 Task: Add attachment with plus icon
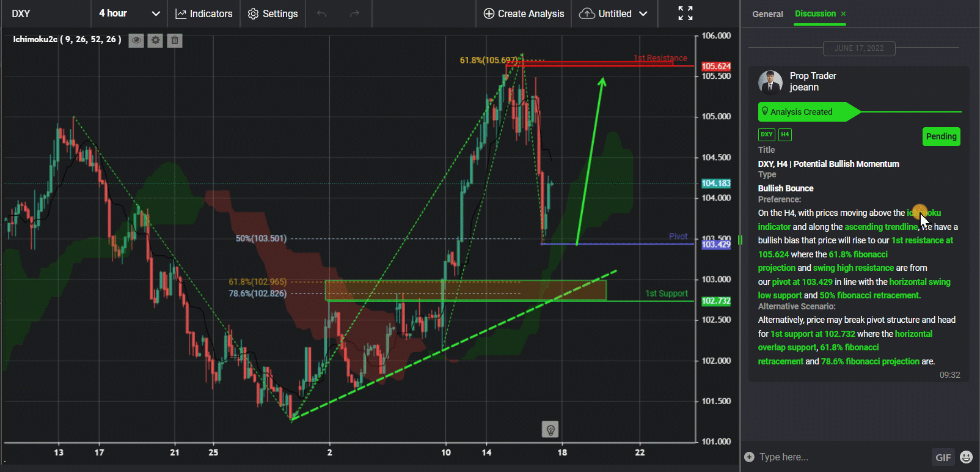[749, 457]
